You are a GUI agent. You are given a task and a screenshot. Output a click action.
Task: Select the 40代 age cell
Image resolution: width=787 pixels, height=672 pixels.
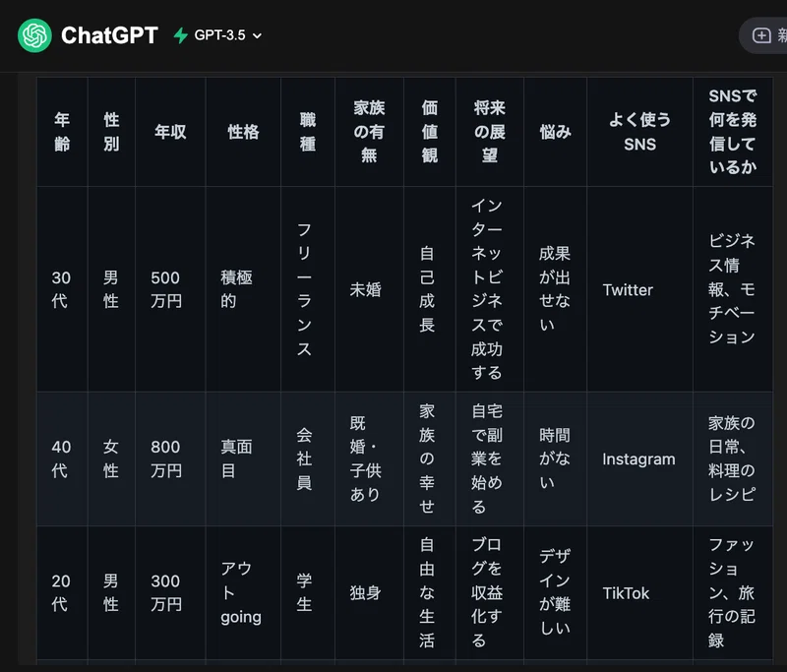[61, 458]
